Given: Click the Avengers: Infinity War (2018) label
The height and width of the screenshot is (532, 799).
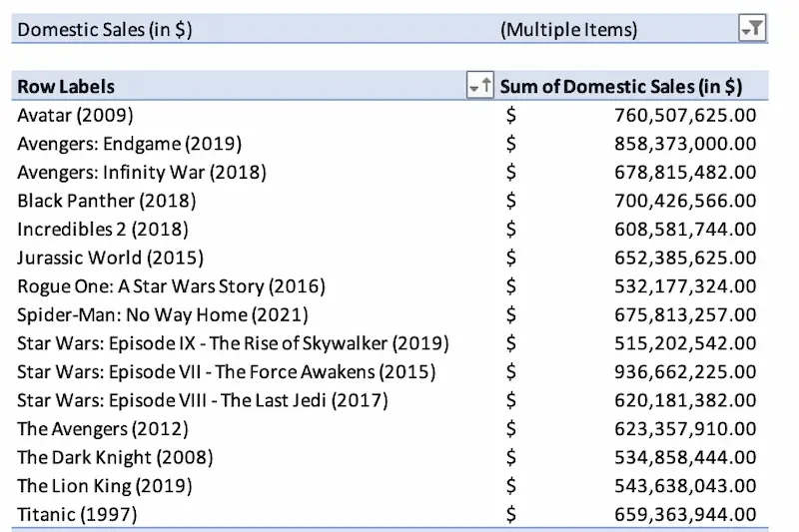Looking at the screenshot, I should pyautogui.click(x=142, y=172).
